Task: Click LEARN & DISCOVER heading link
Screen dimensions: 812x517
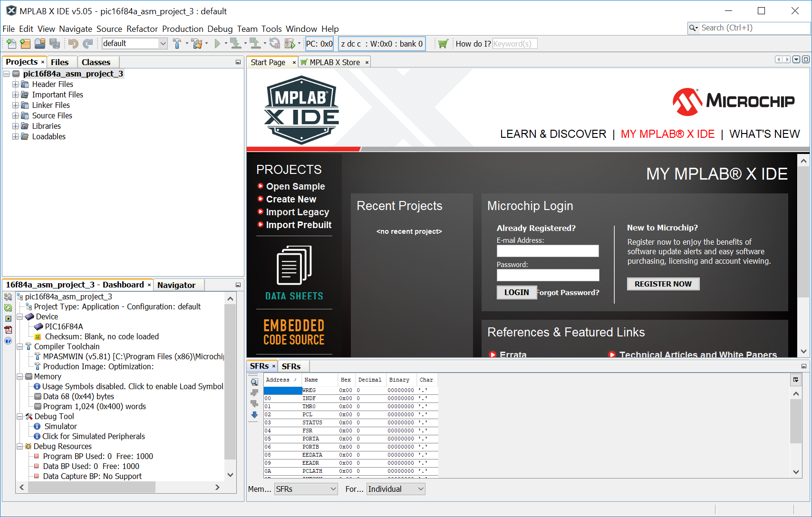Action: pyautogui.click(x=553, y=134)
